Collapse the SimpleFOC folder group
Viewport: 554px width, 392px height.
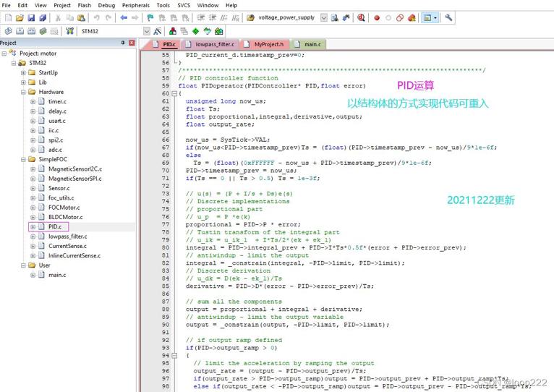23,159
